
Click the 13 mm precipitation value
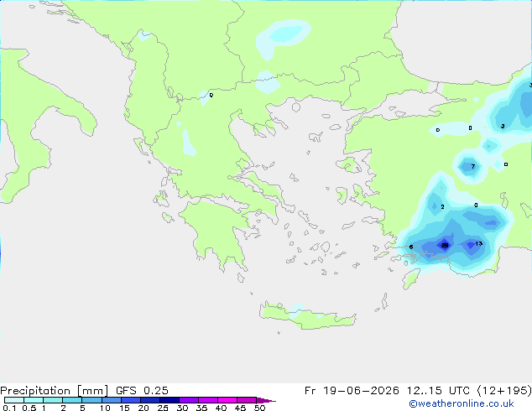click(x=479, y=243)
